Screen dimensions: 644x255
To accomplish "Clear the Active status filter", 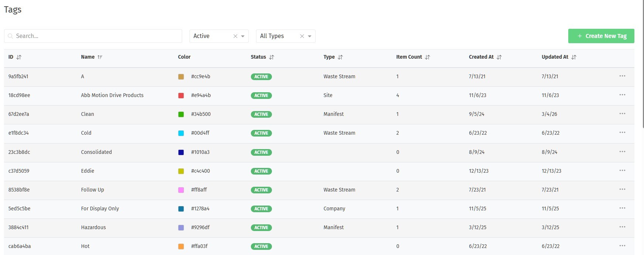I will tap(235, 36).
